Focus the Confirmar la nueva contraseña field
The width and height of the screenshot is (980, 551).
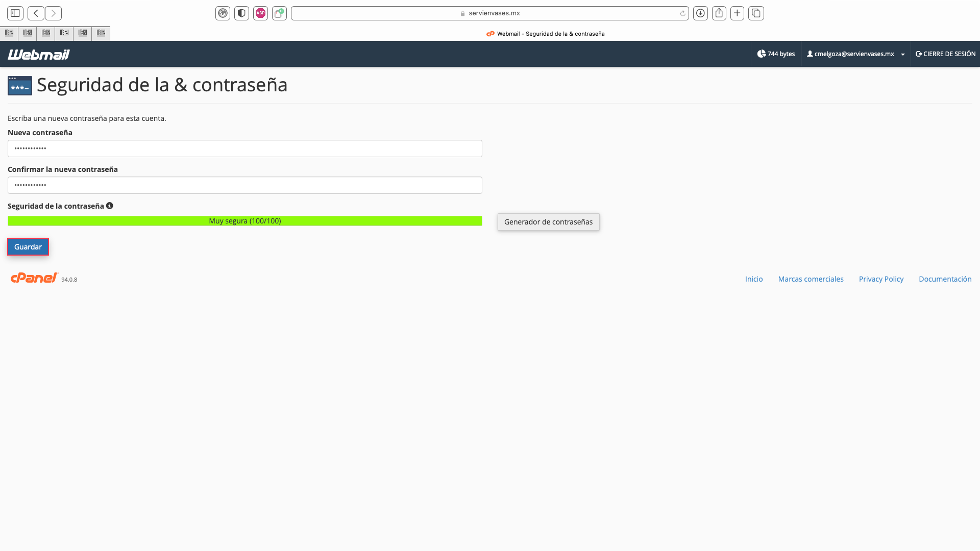[x=244, y=185]
